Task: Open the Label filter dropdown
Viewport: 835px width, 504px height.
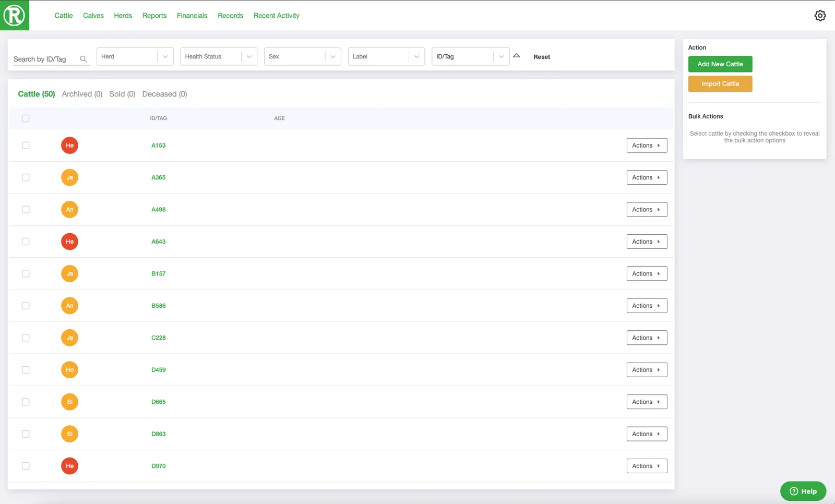Action: coord(386,56)
